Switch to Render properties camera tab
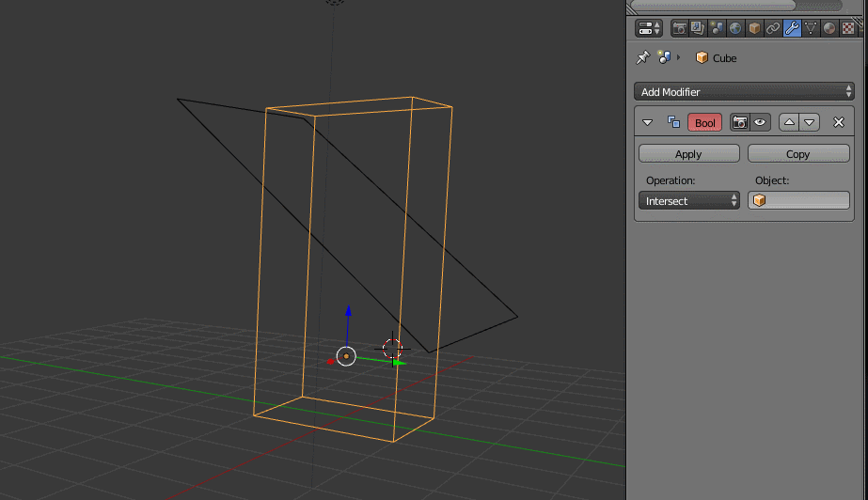 679,28
